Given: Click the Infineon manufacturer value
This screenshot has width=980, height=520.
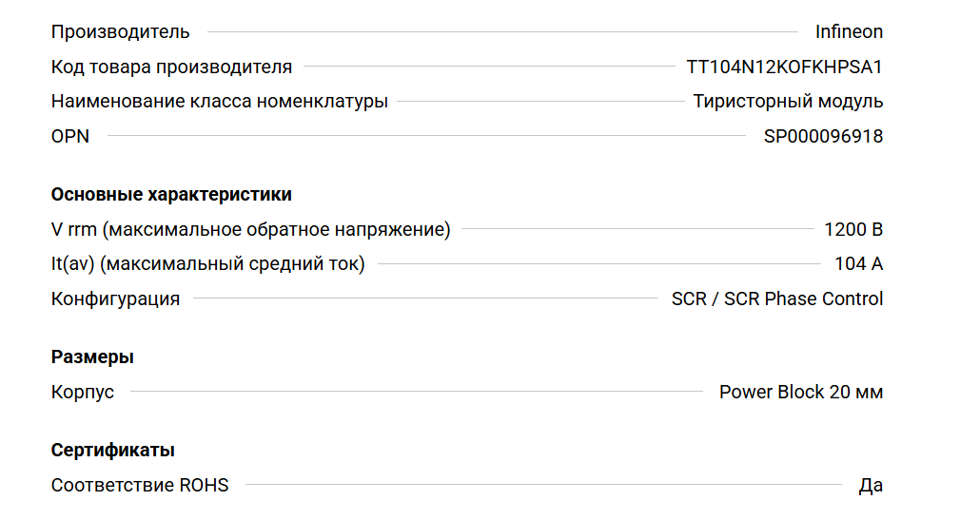Looking at the screenshot, I should coord(849,32).
